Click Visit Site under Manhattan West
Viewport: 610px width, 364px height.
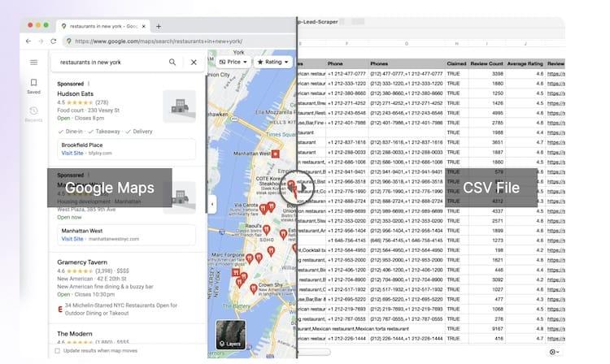tap(72, 239)
